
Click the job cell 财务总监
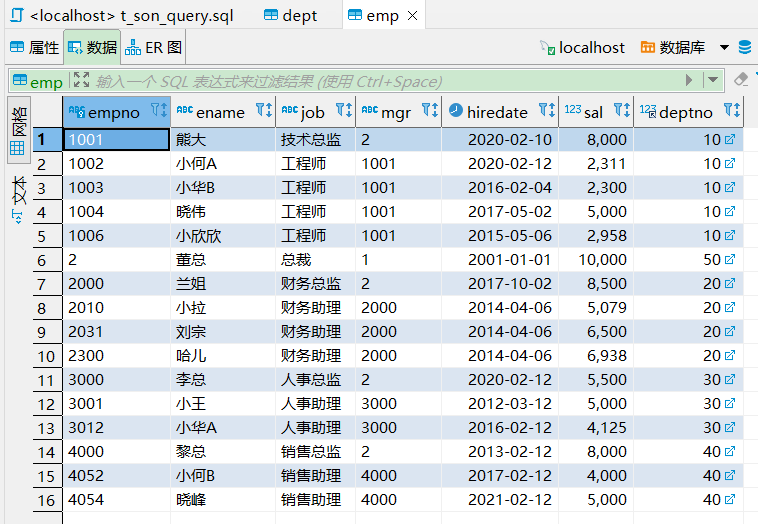tap(316, 284)
